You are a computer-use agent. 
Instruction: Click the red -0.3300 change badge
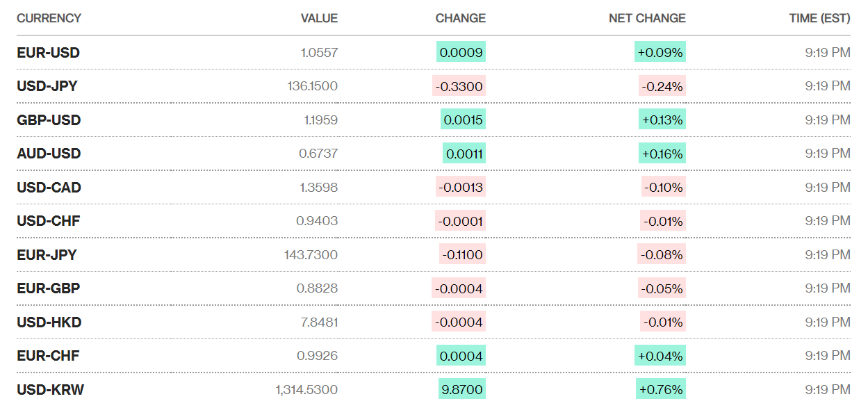coord(459,86)
